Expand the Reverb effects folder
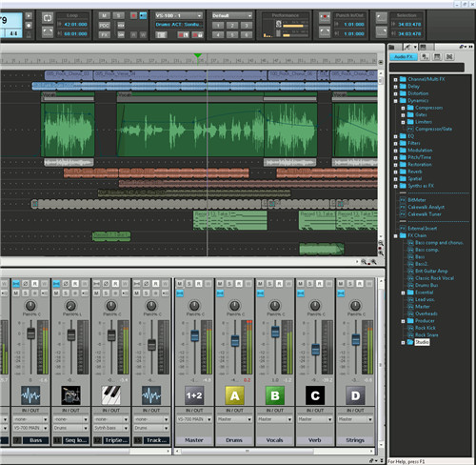This screenshot has height=465, width=476. pyautogui.click(x=395, y=172)
